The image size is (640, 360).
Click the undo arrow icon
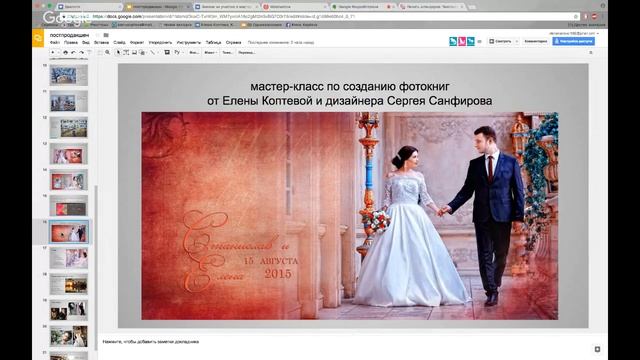pos(73,53)
